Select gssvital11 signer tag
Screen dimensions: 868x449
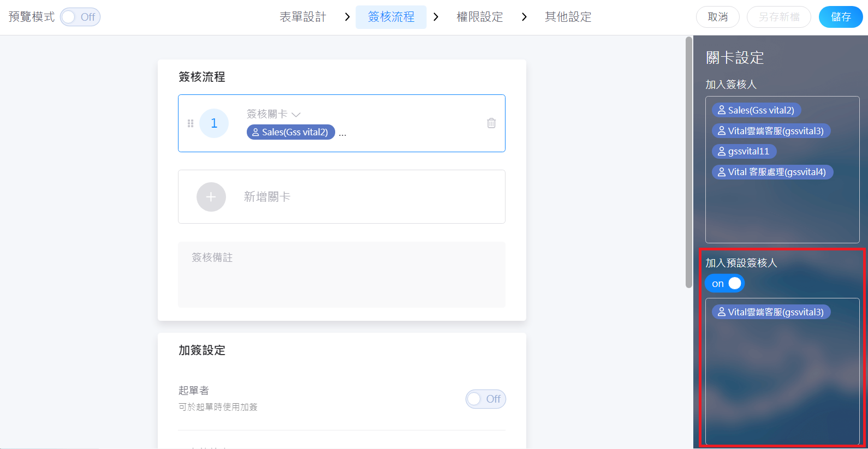point(744,151)
